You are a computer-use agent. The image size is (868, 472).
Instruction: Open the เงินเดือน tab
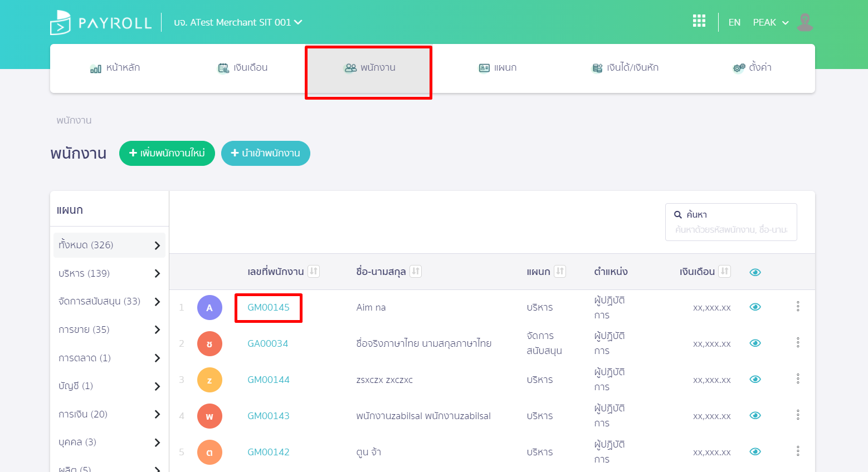(x=242, y=68)
